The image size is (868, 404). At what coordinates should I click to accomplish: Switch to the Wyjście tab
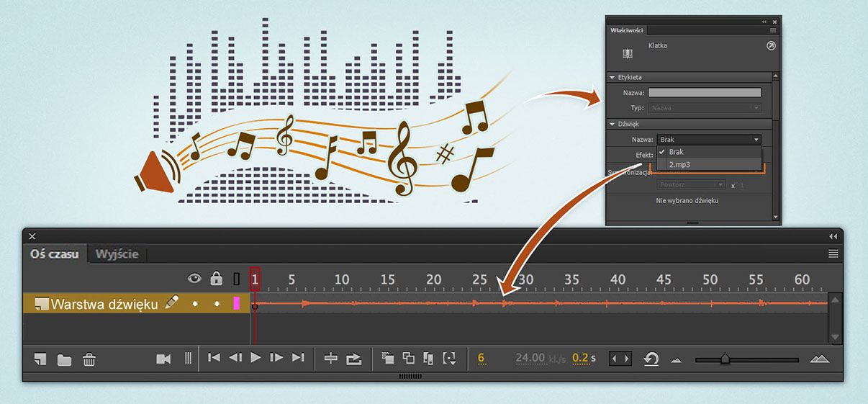pyautogui.click(x=118, y=253)
